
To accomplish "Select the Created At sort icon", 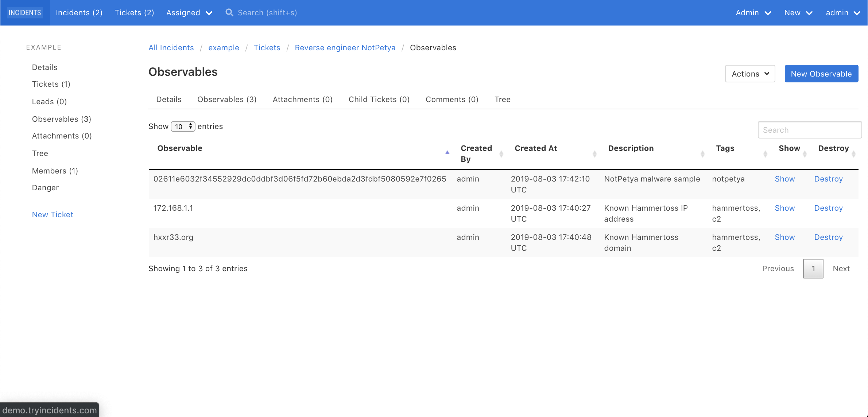I will (x=594, y=154).
